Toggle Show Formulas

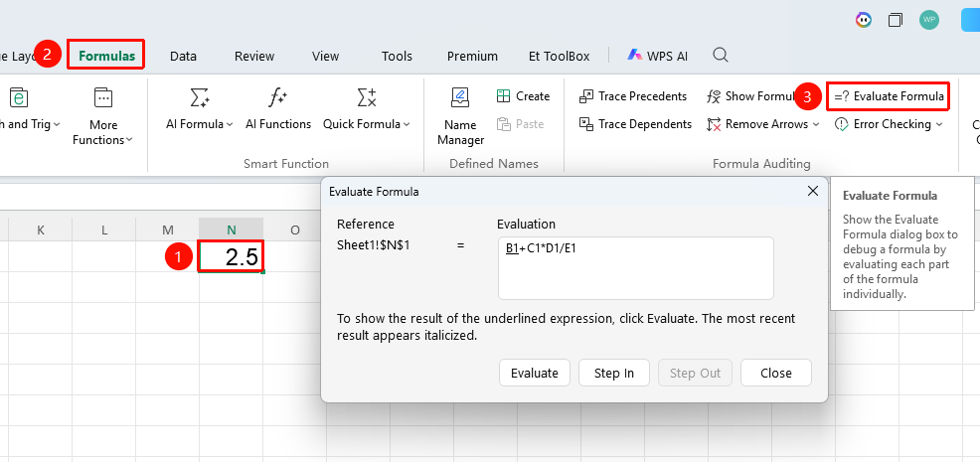(x=750, y=96)
